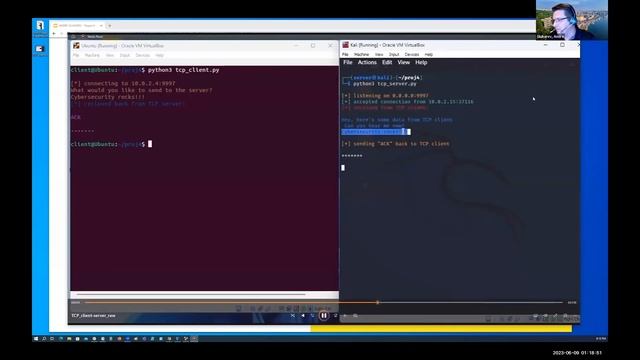
Task: Open the Kali VirtualBox window's View menu
Action: coord(379,54)
